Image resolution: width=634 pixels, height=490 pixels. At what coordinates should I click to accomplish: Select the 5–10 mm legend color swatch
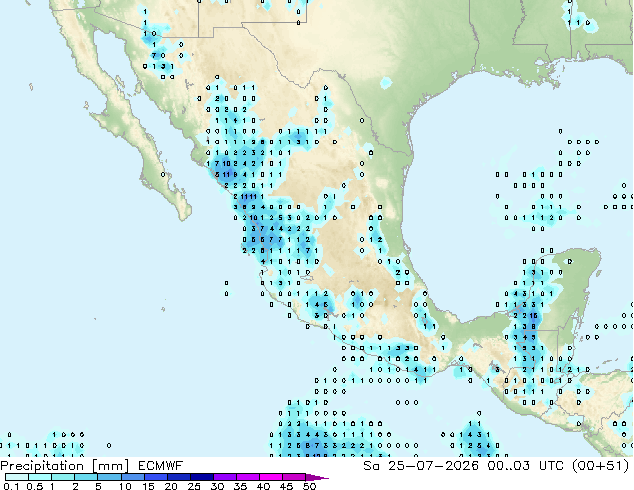tap(109, 477)
